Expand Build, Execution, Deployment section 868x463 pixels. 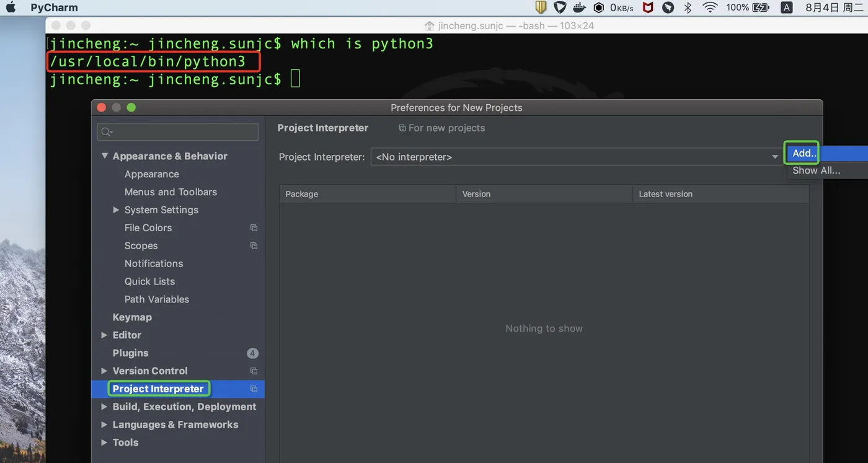point(104,407)
